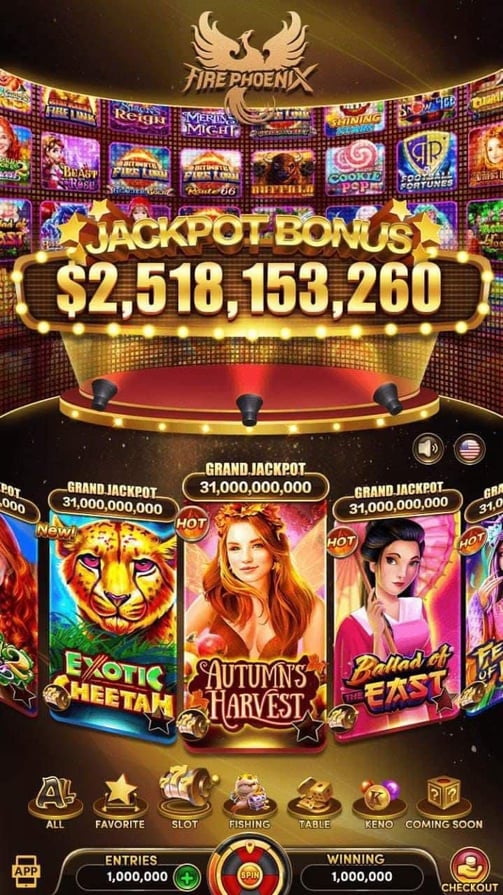Image resolution: width=503 pixels, height=895 pixels.
Task: Add entries with green plus button
Action: coord(189,877)
